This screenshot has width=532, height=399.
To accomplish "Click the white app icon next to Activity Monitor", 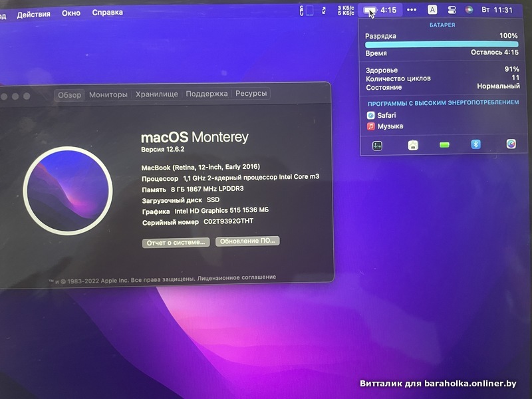I will tap(413, 145).
